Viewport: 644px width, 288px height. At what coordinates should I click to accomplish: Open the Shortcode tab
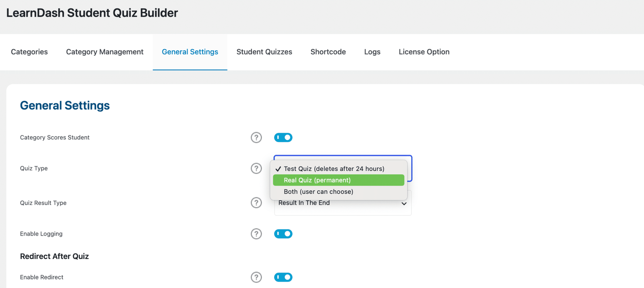pos(328,52)
